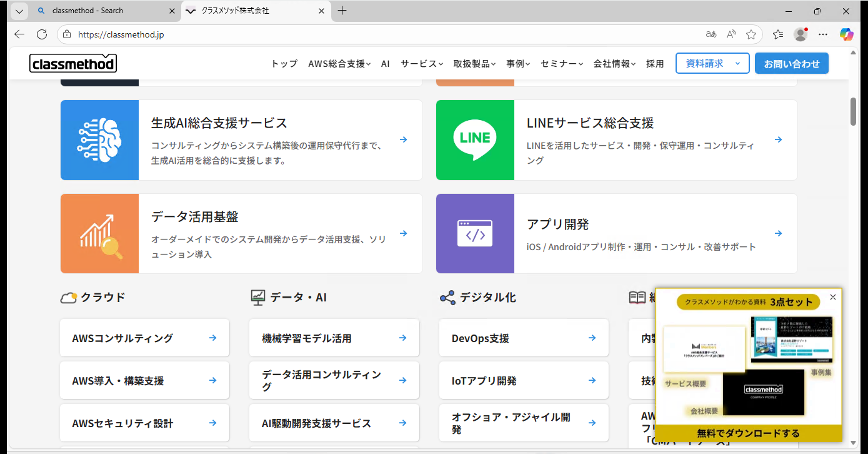Open the Copilot icon in toolbar
The height and width of the screenshot is (454, 868).
click(x=846, y=34)
